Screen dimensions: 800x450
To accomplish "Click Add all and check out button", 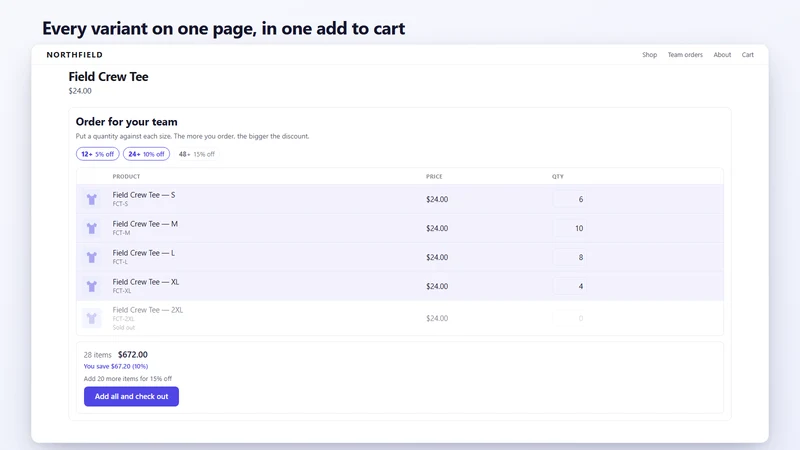I will (x=131, y=396).
